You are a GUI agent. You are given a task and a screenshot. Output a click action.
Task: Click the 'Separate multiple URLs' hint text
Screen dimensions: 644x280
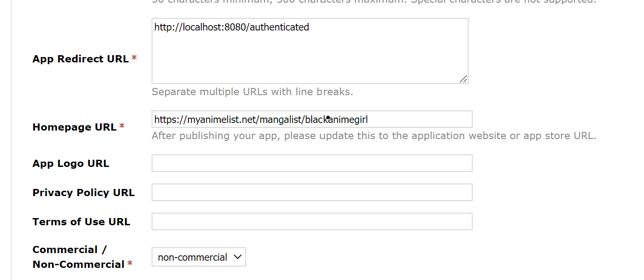click(x=252, y=92)
